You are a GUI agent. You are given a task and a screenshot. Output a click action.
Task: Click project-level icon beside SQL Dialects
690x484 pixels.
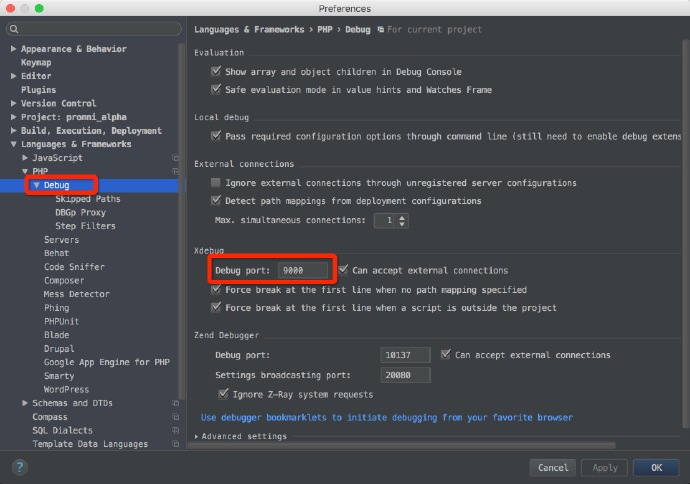coord(176,430)
